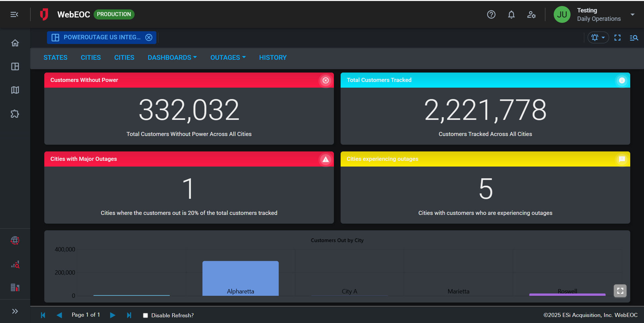
Task: Go to the next page arrow
Action: pyautogui.click(x=112, y=315)
